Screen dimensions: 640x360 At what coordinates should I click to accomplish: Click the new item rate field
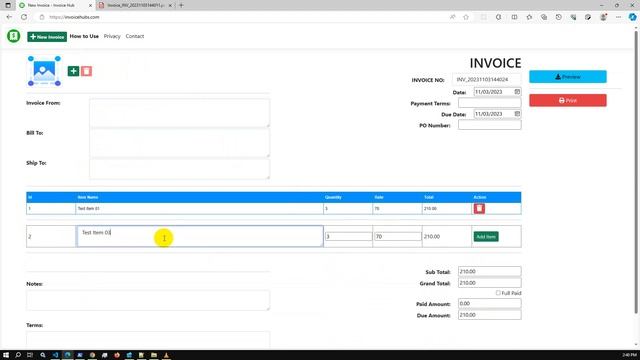[398, 236]
